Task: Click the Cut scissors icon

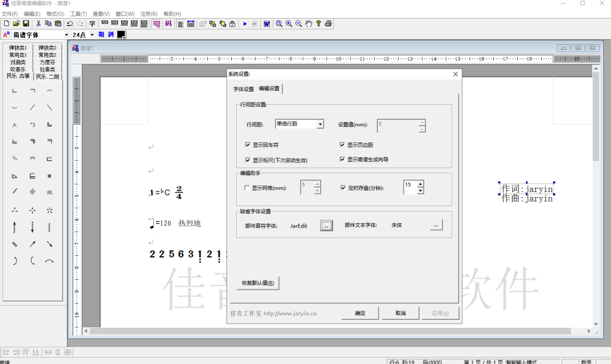Action: click(38, 24)
